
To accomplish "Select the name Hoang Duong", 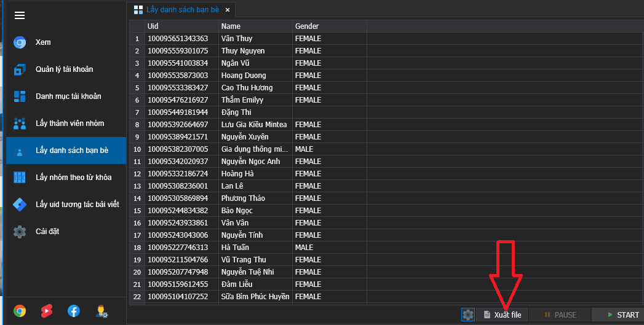I will [244, 76].
